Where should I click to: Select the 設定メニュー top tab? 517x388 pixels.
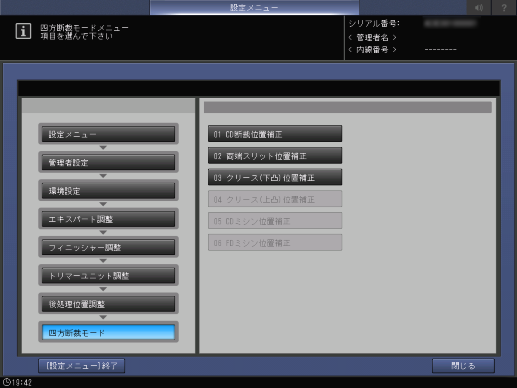(254, 7)
